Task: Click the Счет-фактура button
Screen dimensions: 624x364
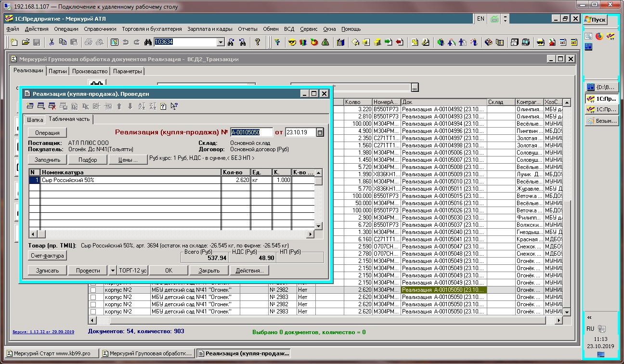Action: [47, 256]
